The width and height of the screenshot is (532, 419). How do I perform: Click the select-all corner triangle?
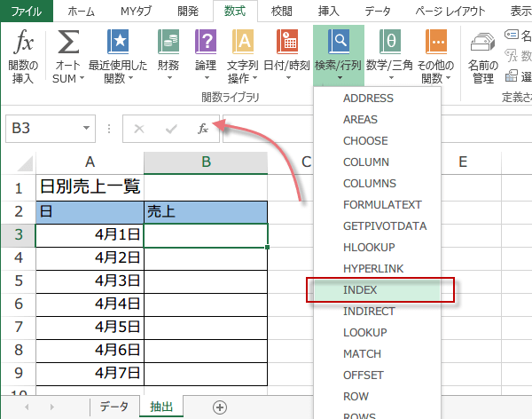[x=25, y=164]
